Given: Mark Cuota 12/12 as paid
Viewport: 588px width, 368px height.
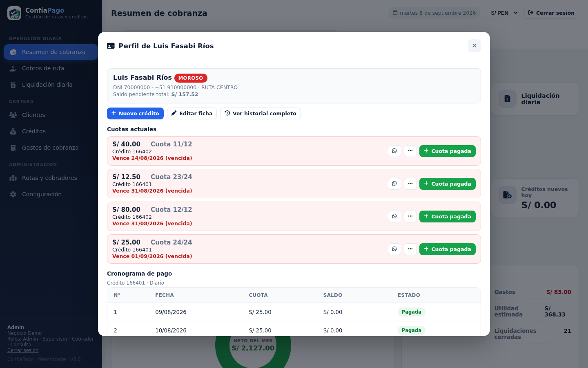Looking at the screenshot, I should pyautogui.click(x=448, y=216).
